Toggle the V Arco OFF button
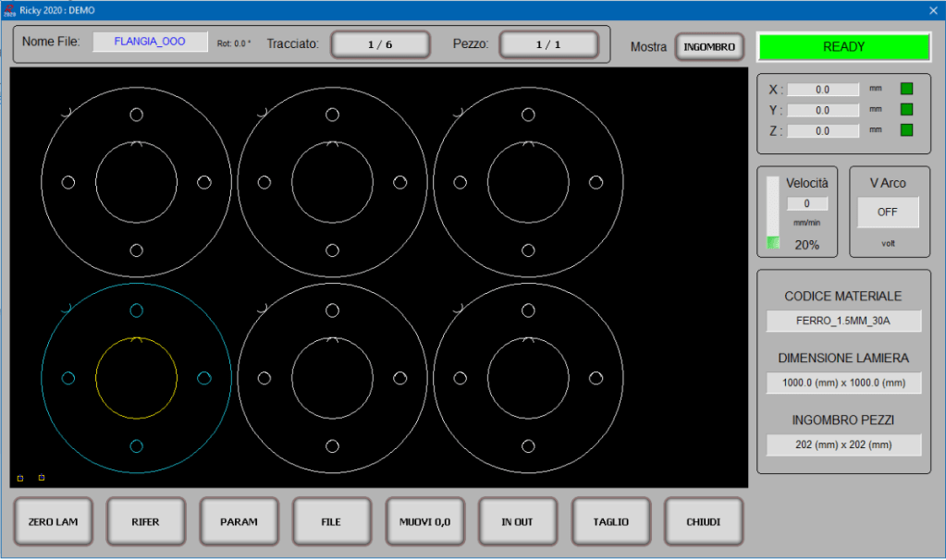Image resolution: width=946 pixels, height=560 pixels. click(x=888, y=212)
